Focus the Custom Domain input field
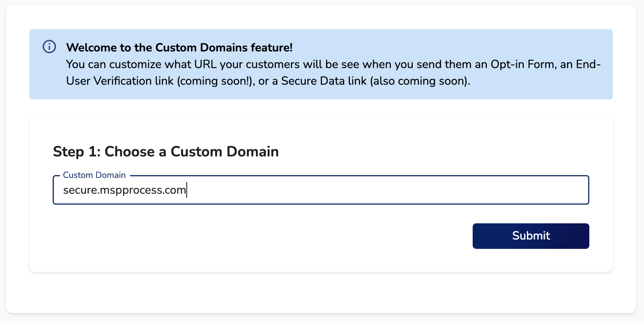644x321 pixels. coord(321,190)
